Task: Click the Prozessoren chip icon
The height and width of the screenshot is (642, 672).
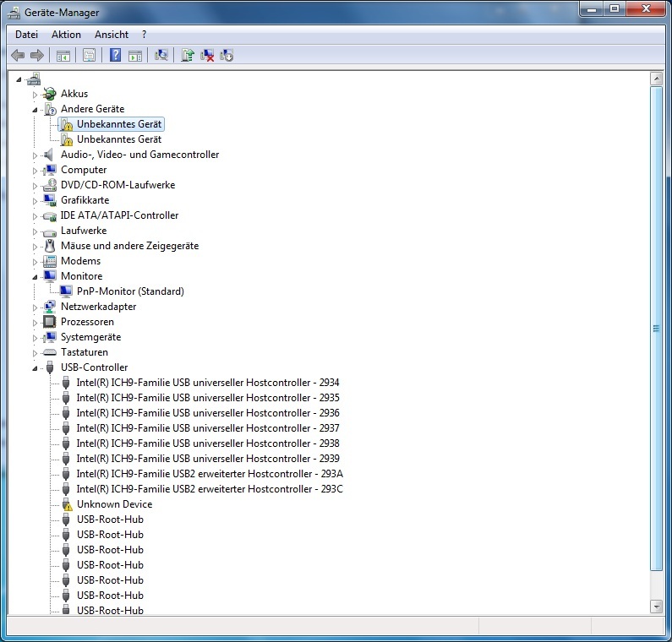Action: [50, 322]
